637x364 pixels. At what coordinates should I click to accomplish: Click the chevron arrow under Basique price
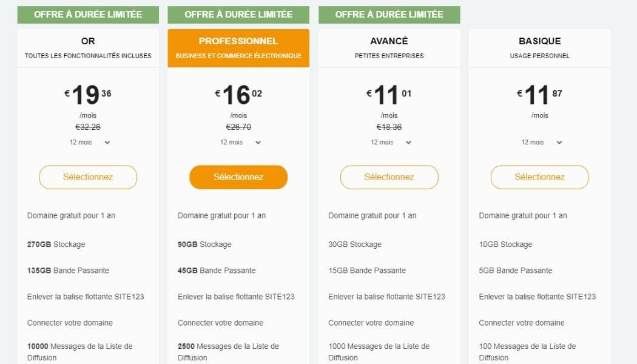tap(559, 143)
